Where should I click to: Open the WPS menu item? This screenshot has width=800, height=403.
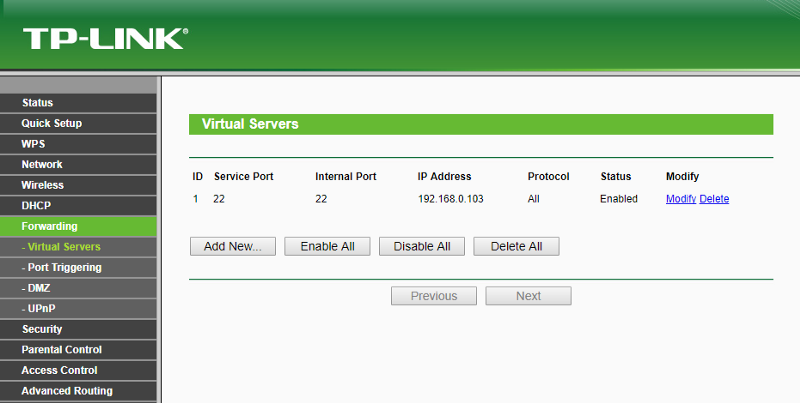pos(78,144)
